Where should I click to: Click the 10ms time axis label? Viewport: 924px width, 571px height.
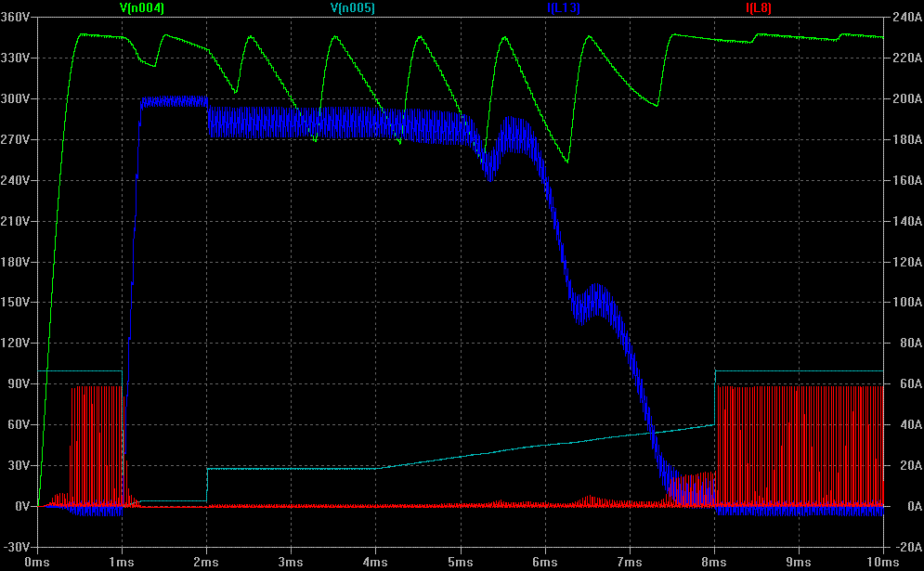pyautogui.click(x=883, y=562)
